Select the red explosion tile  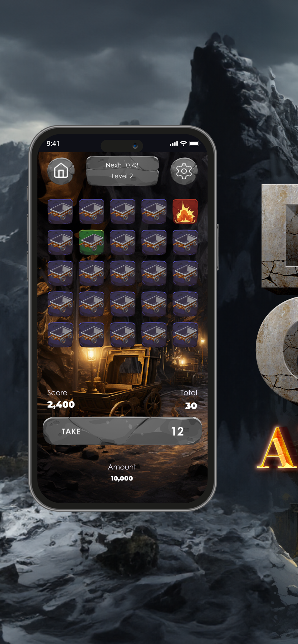point(185,211)
